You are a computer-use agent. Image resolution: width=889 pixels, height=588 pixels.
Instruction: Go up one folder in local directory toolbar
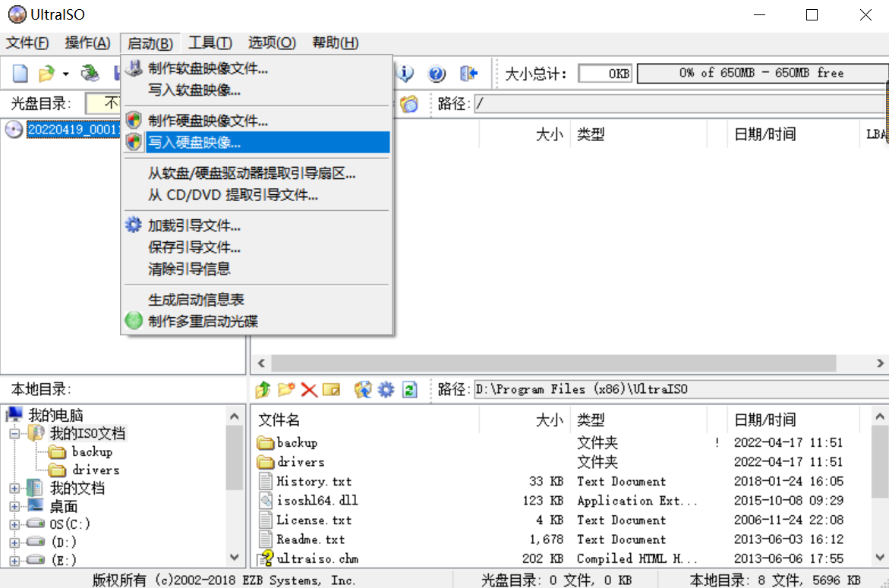point(263,389)
